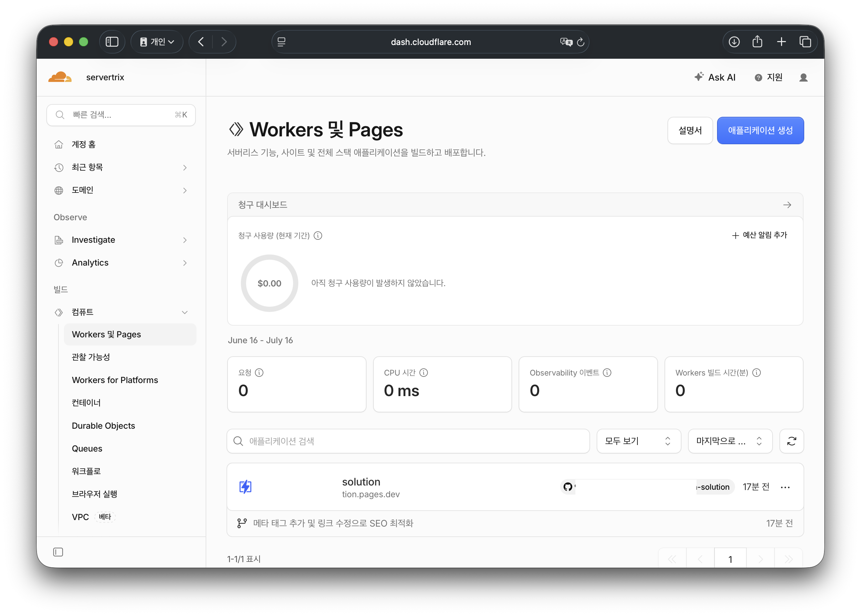Collapse the sidebar with bottom panel icon

[x=58, y=552]
